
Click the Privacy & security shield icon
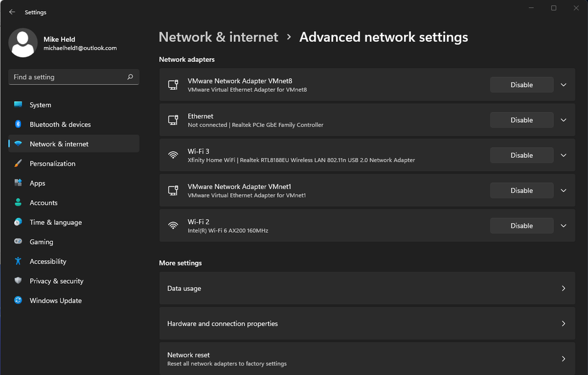coord(18,280)
